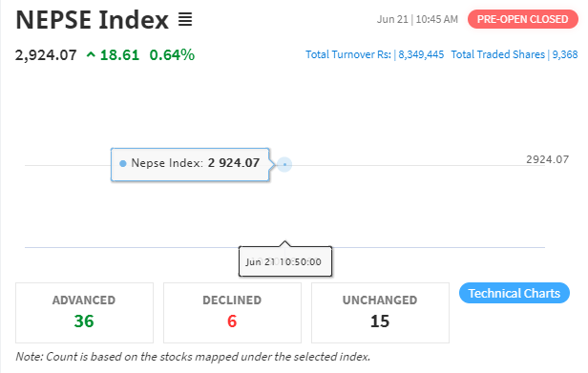Click the UNCHANGED 15 stat box
Viewport: 588px width, 373px height.
click(x=380, y=313)
